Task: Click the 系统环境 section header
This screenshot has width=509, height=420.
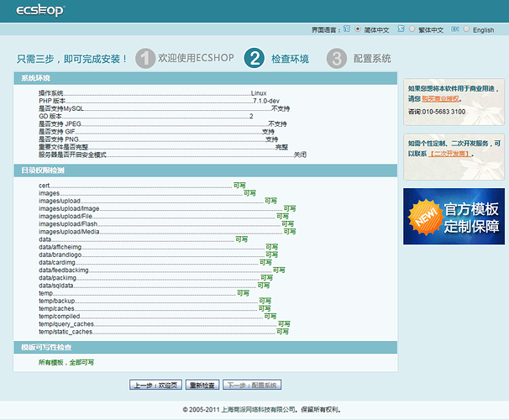Action: click(x=206, y=78)
